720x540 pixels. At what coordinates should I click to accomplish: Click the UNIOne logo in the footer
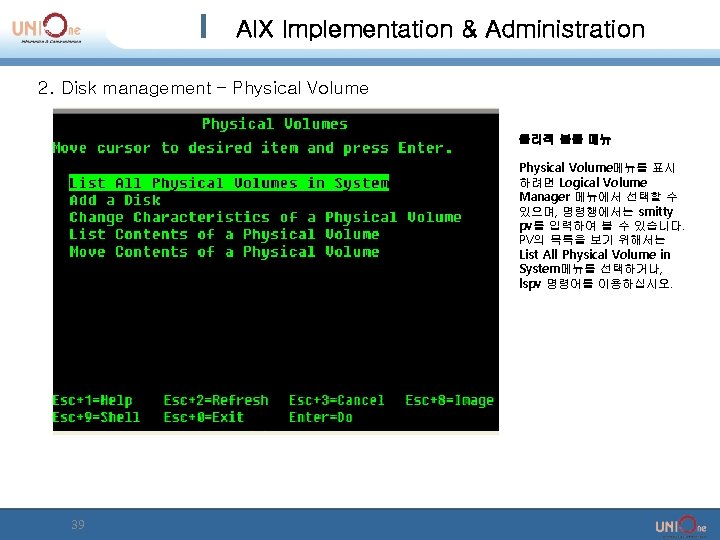(x=681, y=526)
